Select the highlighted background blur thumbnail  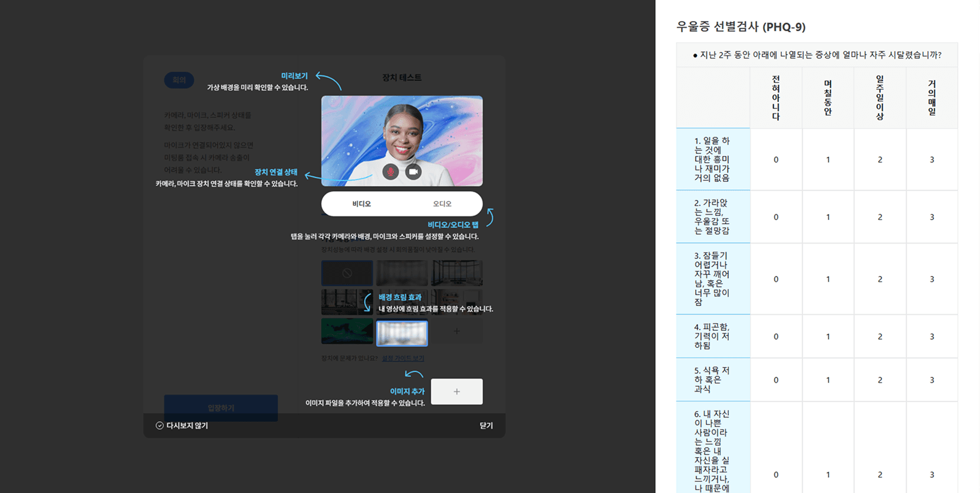[402, 333]
